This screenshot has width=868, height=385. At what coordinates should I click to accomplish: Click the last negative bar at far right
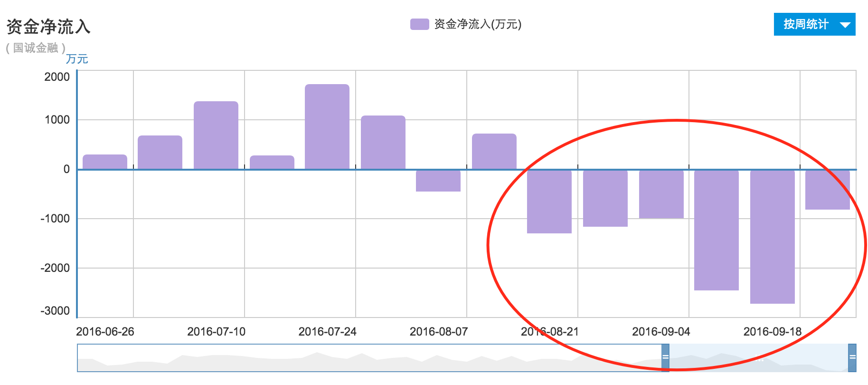tap(828, 190)
